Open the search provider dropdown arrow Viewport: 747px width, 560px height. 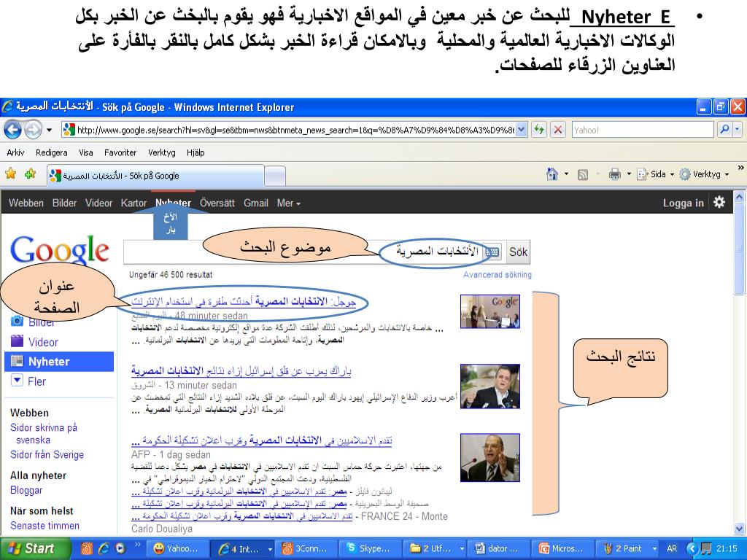[x=738, y=129]
